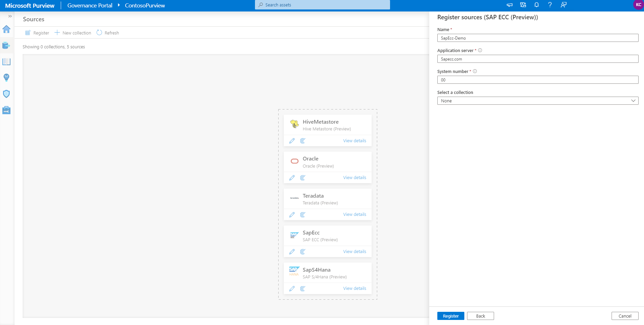644x325 pixels.
Task: Go Back in the register panel
Action: (480, 316)
